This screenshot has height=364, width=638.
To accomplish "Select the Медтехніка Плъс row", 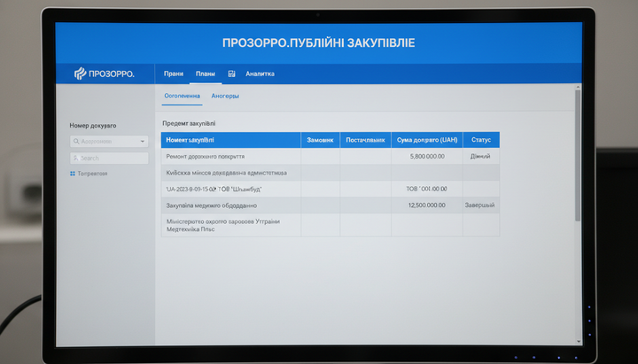I will coord(331,225).
